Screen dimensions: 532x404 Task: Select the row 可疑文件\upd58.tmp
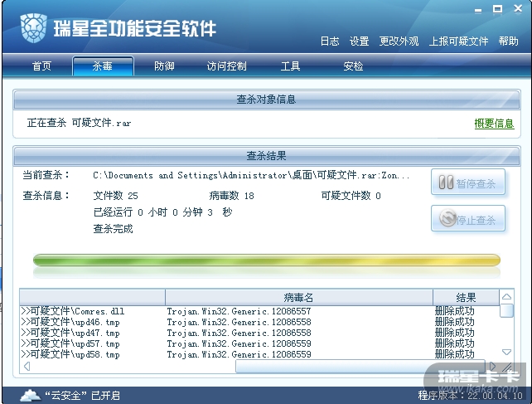pos(259,354)
